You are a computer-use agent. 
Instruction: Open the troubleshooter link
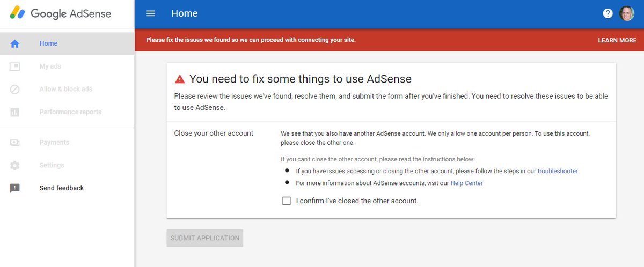point(558,171)
